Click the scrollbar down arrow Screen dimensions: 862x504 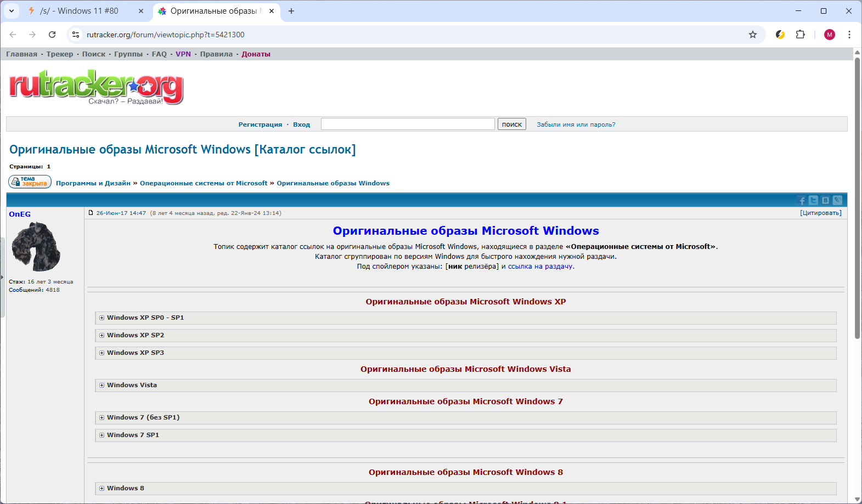coord(858,500)
